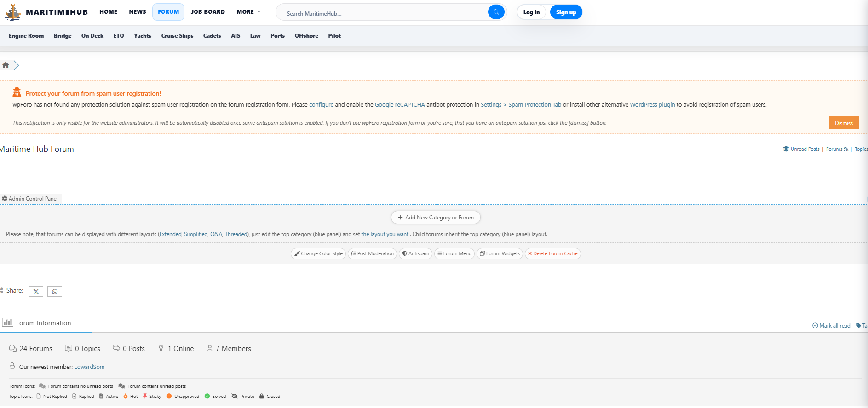The width and height of the screenshot is (868, 408).
Task: Share forum on X (Twitter)
Action: coord(36,292)
